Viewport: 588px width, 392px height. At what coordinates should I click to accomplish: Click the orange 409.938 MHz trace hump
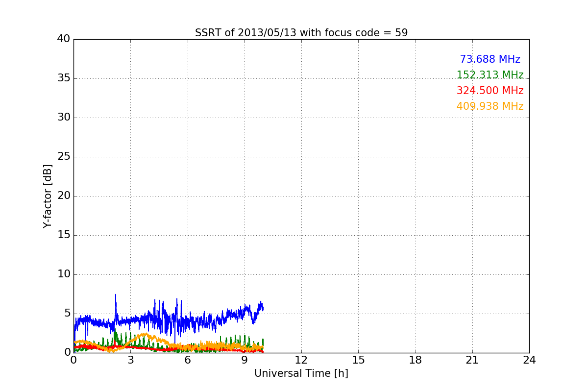click(145, 336)
